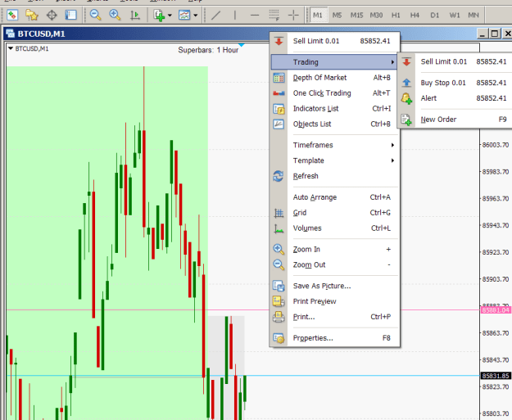
Task: Click the chart templates toolbar icon
Action: 184,15
